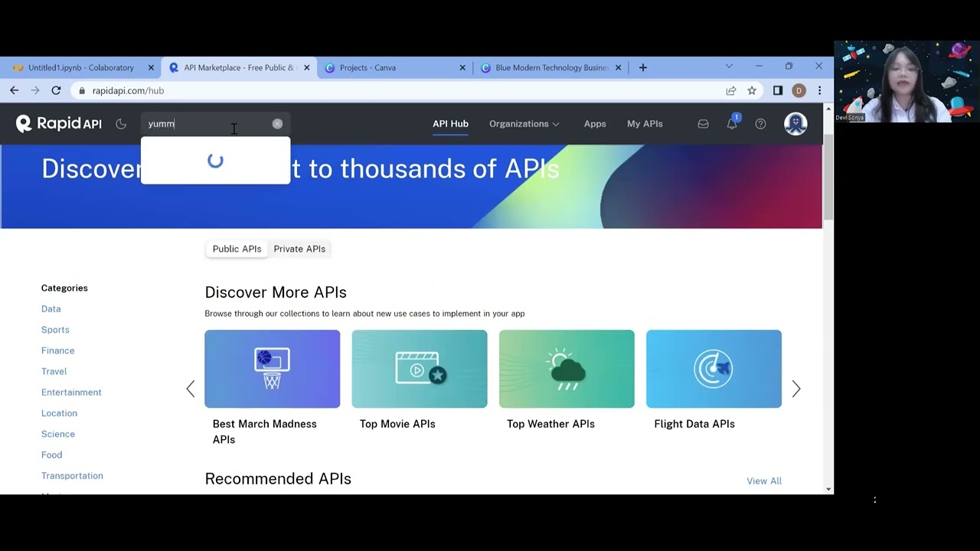Open Flight Data APIs thumbnail
This screenshot has height=551, width=980.
point(714,369)
